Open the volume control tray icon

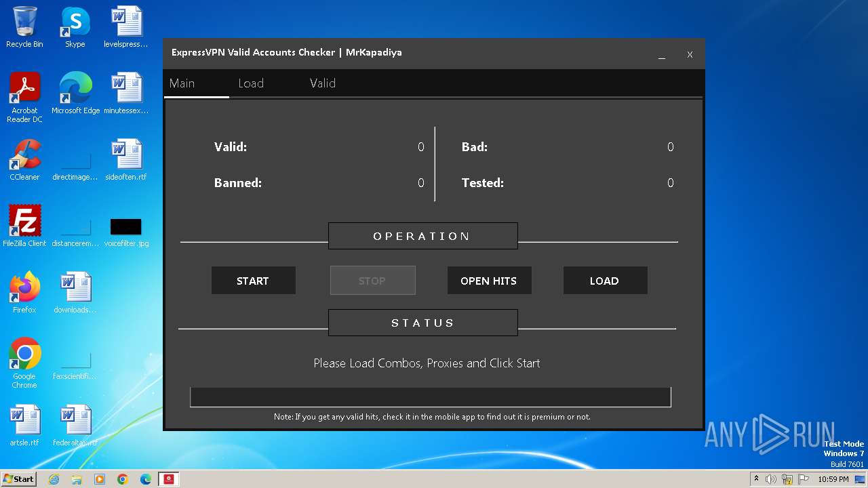[771, 479]
